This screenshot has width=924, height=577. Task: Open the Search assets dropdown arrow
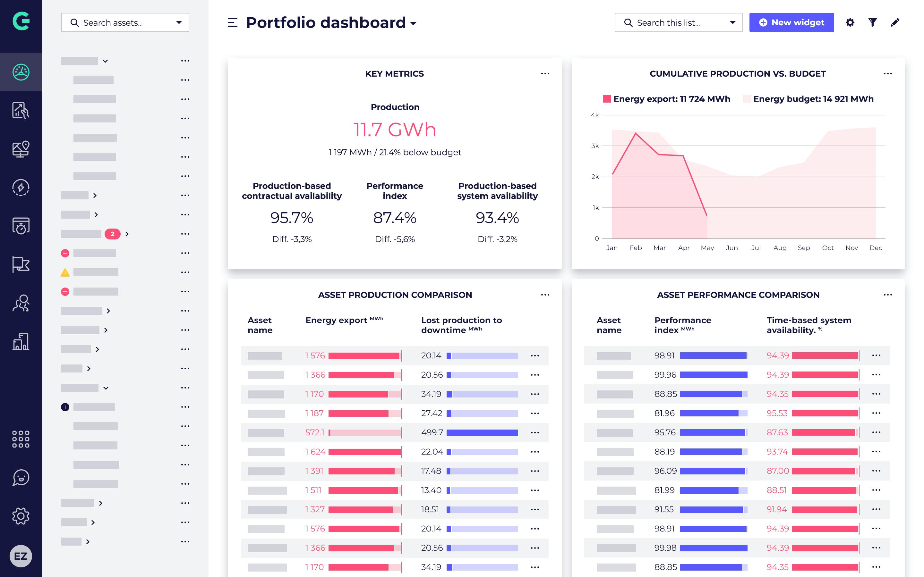(179, 22)
